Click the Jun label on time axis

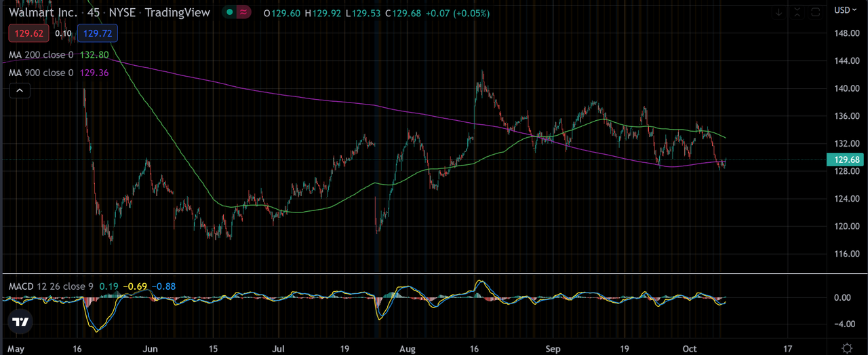point(150,348)
